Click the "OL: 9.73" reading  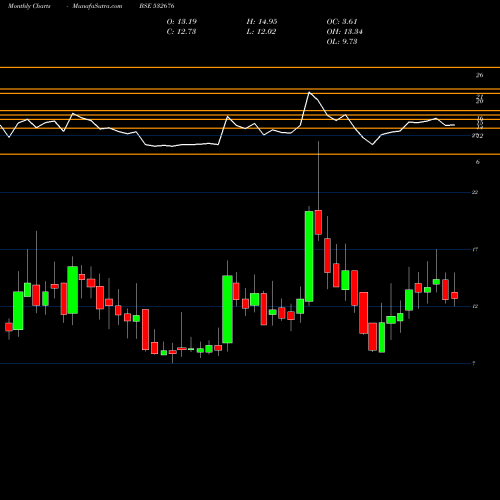(342, 42)
